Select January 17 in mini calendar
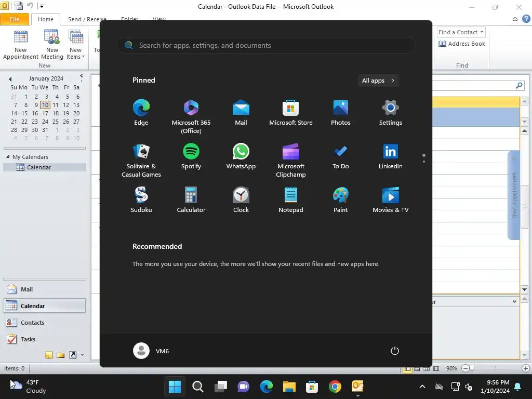Viewport: 532px width, 399px height. click(x=45, y=113)
